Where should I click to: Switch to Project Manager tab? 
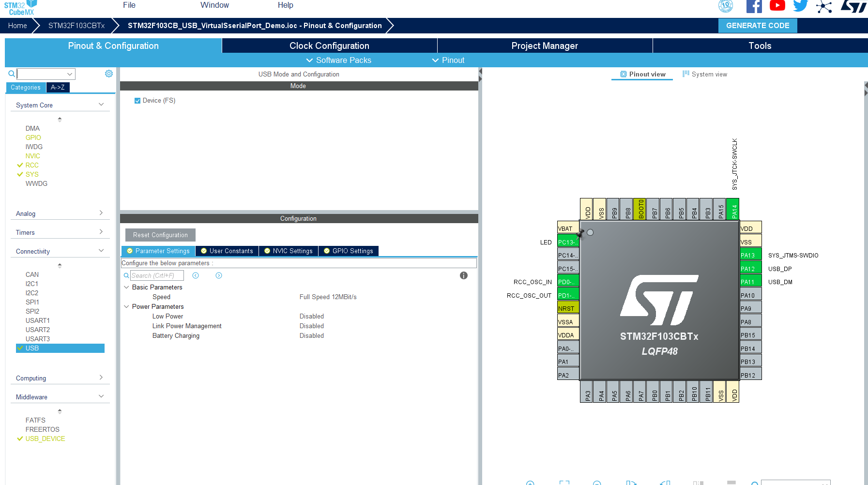click(x=545, y=45)
